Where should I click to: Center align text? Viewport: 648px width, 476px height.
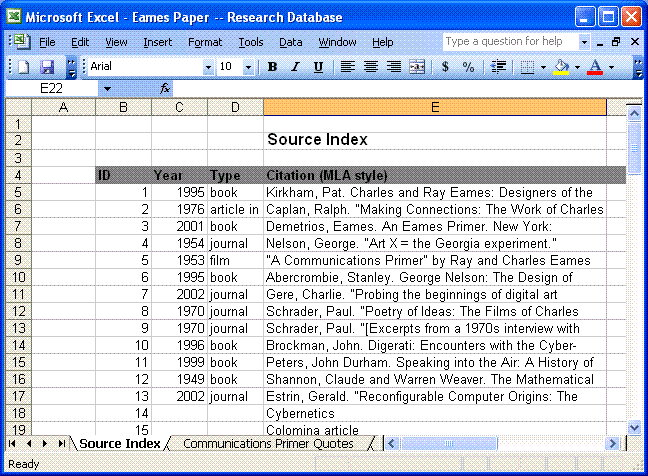(371, 67)
